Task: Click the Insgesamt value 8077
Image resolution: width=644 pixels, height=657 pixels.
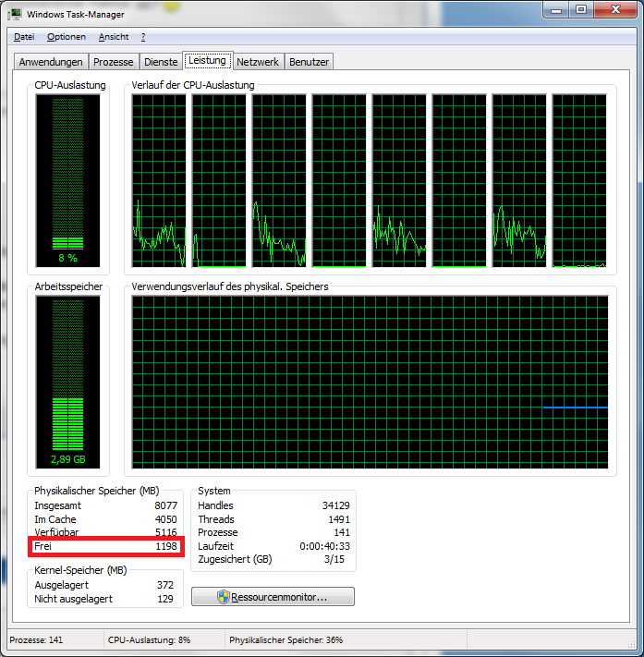Action: [166, 505]
